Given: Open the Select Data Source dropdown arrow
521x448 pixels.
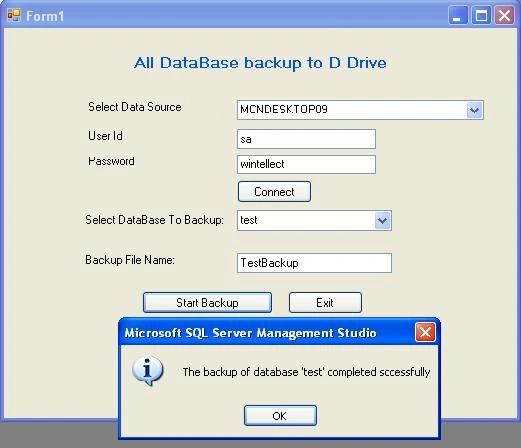Looking at the screenshot, I should tap(474, 110).
